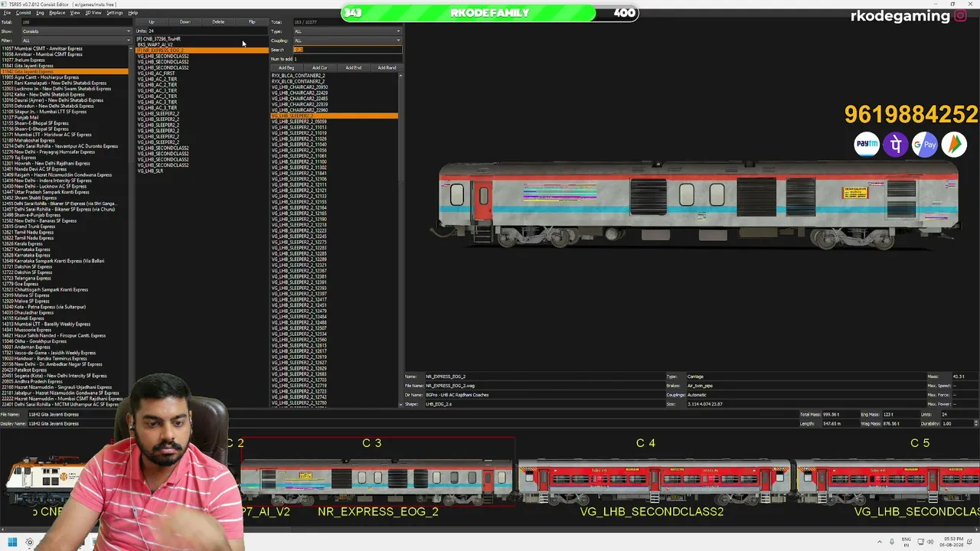Open the notification center icon
The image size is (980, 551).
(x=969, y=543)
